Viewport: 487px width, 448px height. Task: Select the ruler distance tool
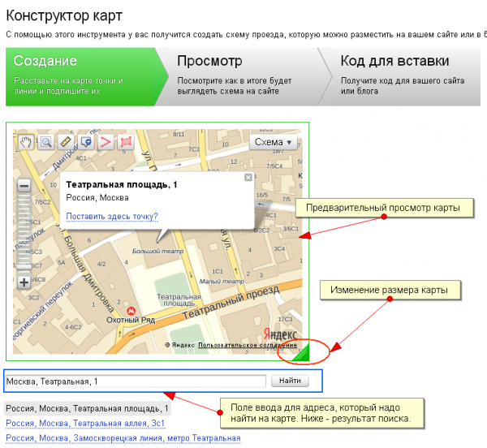tap(66, 142)
